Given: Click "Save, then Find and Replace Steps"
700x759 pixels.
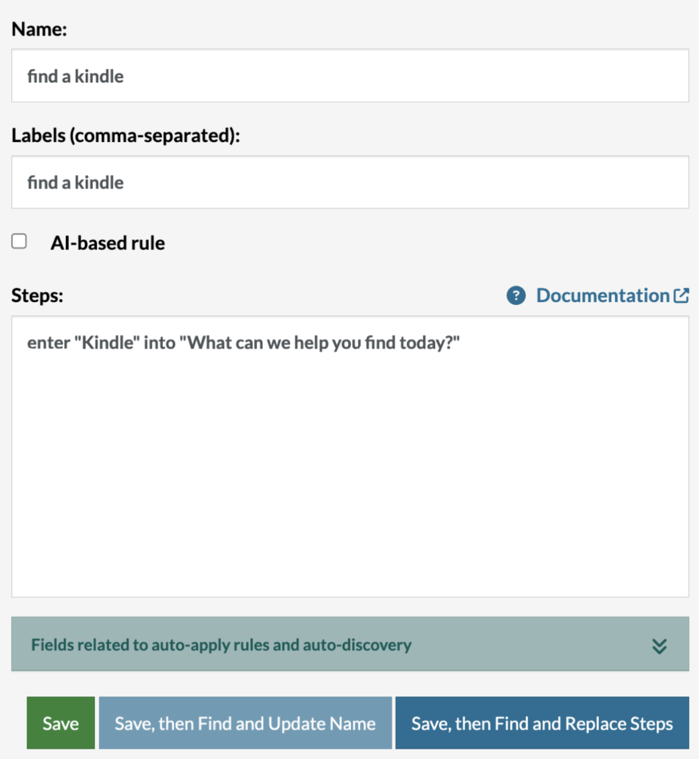Looking at the screenshot, I should (542, 723).
